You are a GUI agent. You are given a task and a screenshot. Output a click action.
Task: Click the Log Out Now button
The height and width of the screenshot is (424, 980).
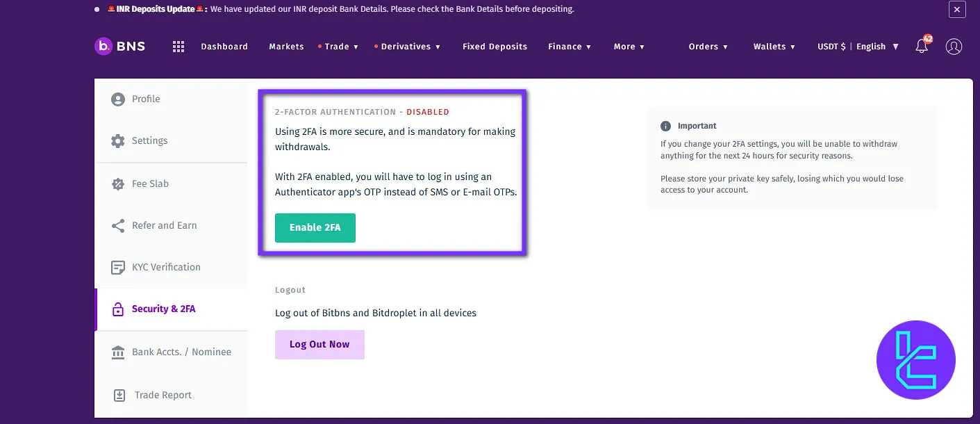coord(319,345)
